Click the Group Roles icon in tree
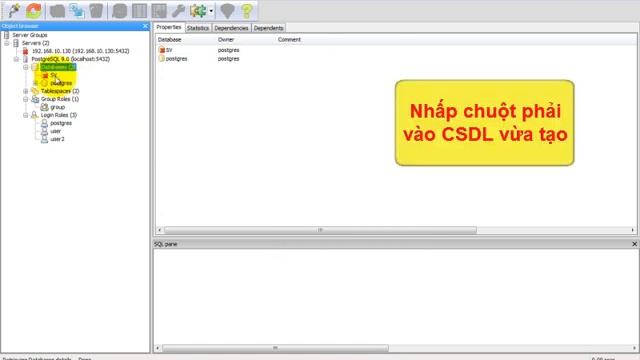Screen dimensions: 640x360 pos(35,99)
